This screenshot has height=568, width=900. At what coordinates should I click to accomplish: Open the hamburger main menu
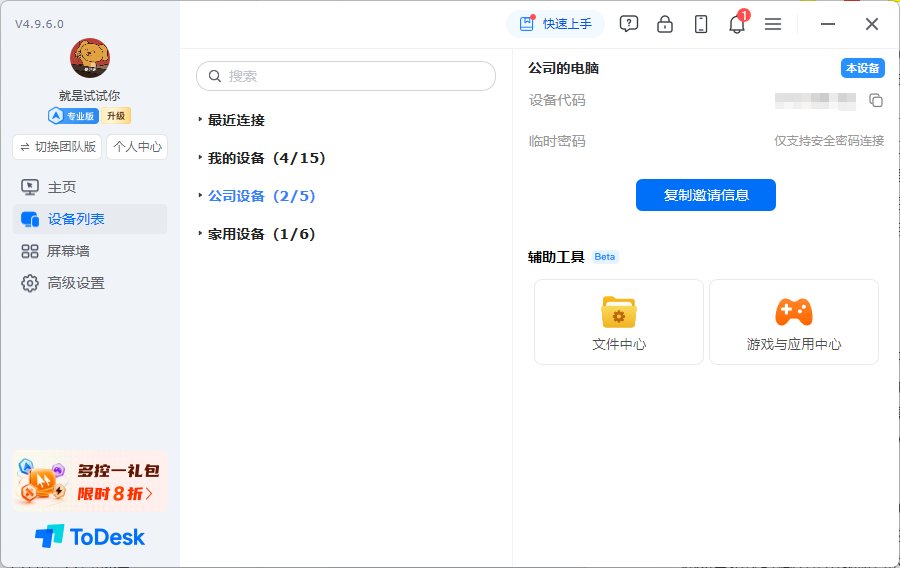773,24
